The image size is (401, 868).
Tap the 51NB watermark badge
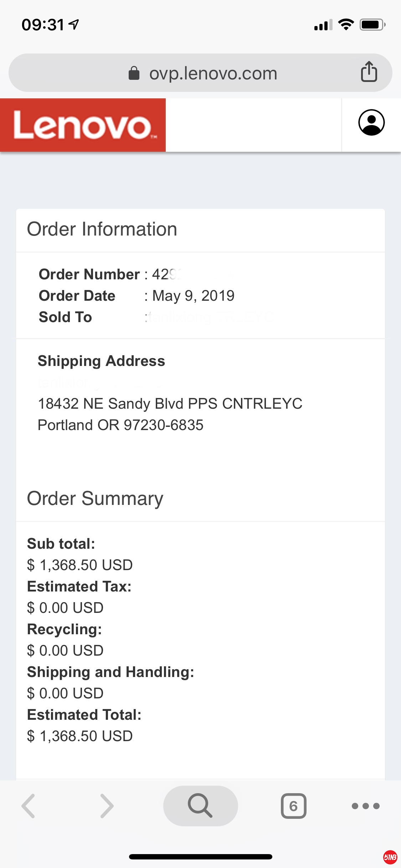tap(390, 857)
